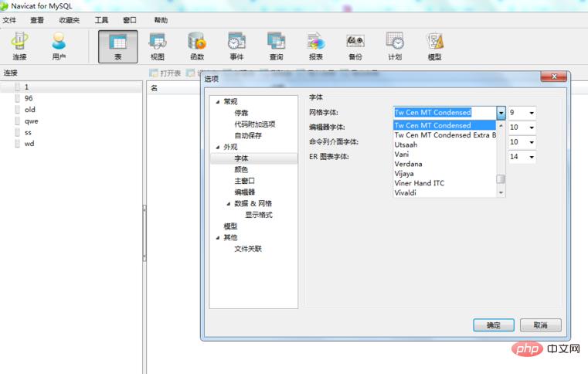Open the 命令列介面字体 size 10 dropdown
Screen dimensions: 588x374
(532, 142)
